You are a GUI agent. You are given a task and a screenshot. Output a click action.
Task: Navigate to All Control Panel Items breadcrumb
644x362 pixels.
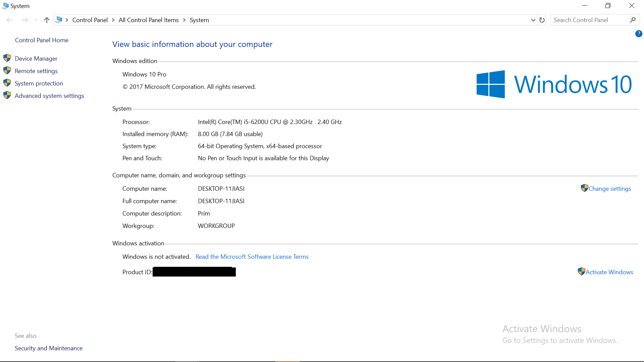coord(149,20)
